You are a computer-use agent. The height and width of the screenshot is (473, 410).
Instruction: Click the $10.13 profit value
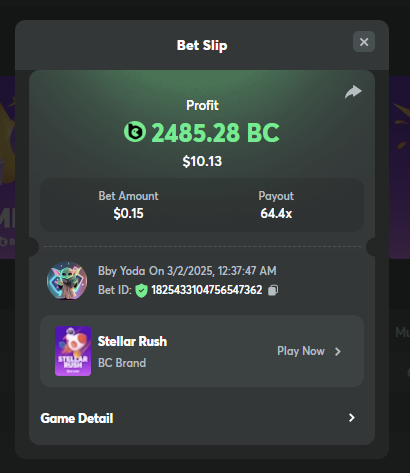pyautogui.click(x=202, y=161)
